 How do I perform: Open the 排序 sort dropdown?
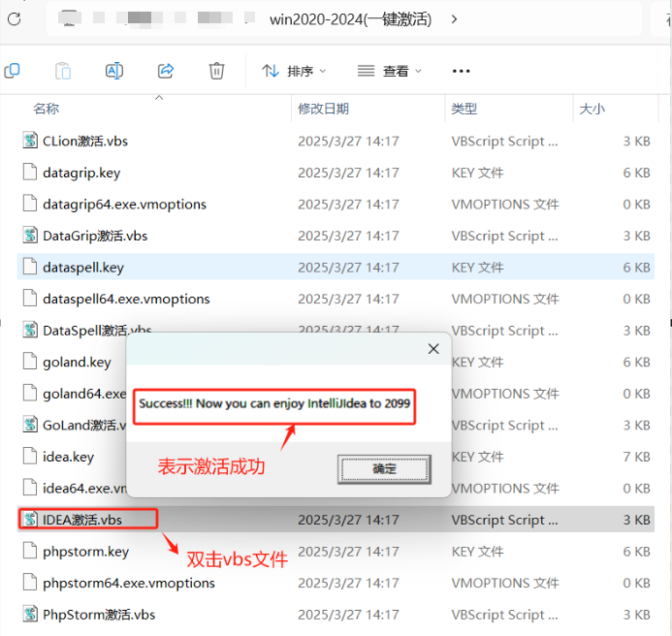click(x=294, y=71)
